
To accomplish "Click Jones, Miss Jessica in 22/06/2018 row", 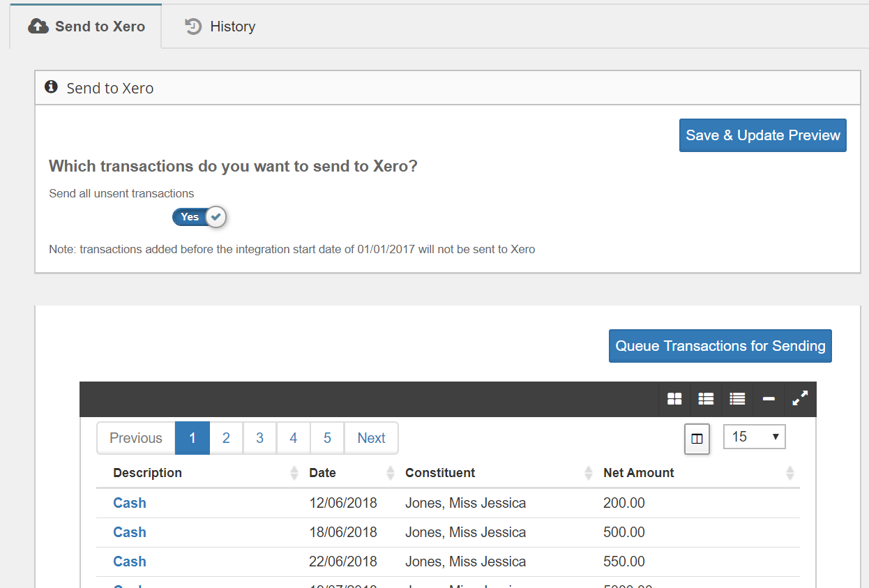I will [465, 561].
